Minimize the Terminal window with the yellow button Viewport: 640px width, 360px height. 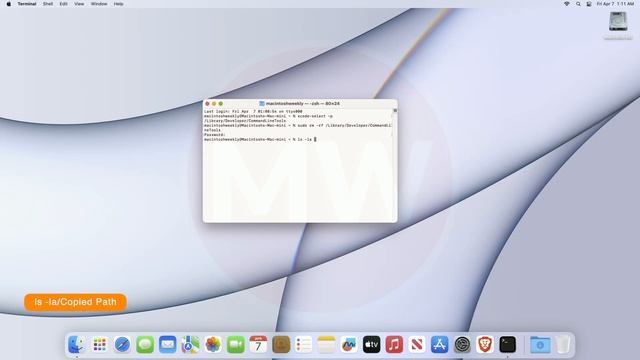coord(214,104)
